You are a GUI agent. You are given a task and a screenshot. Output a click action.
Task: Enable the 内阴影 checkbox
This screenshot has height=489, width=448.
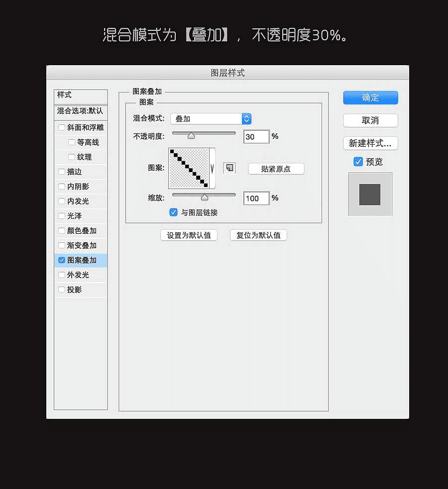coord(62,187)
